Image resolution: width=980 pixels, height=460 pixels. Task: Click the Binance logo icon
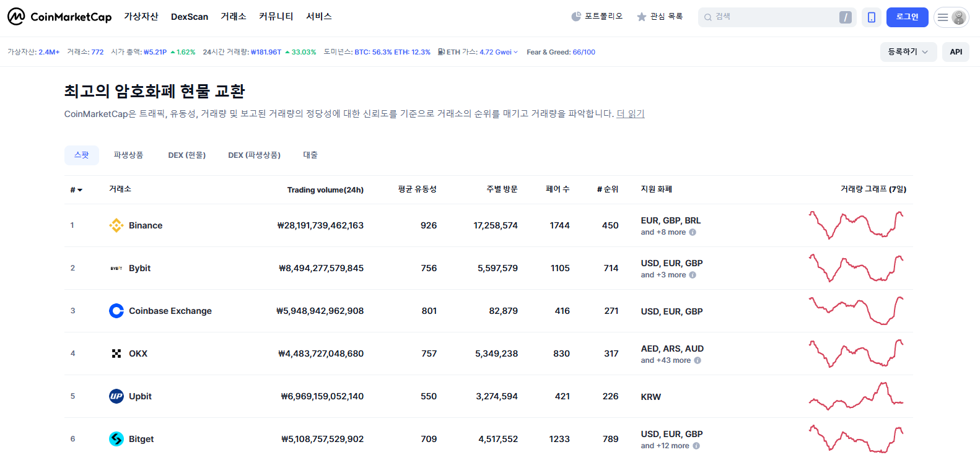[x=116, y=225]
